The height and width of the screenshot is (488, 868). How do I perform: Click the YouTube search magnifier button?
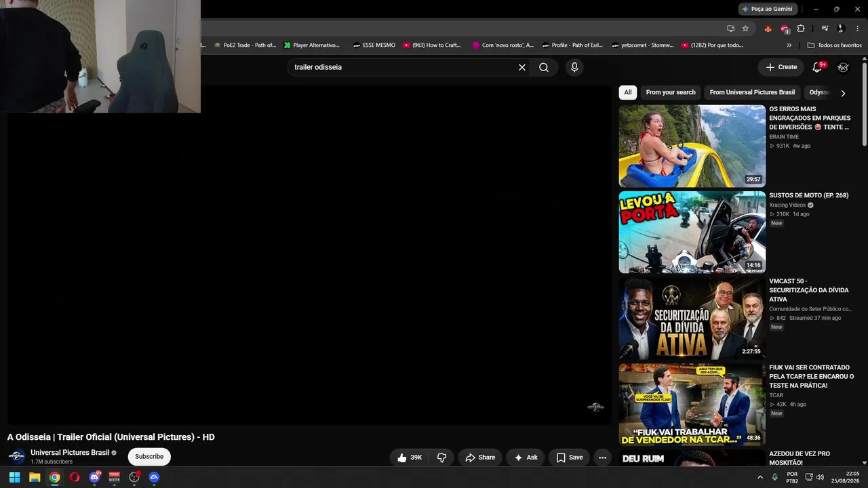coord(544,67)
